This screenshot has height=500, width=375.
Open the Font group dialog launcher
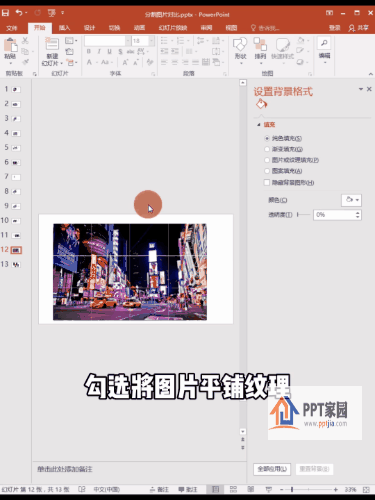(x=153, y=74)
